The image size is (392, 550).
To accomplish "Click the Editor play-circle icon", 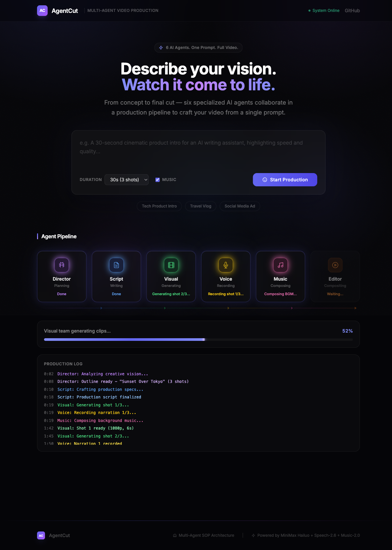I will point(335,265).
